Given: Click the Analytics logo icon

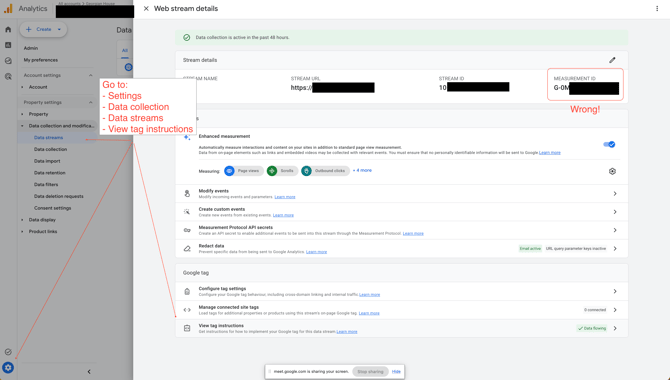Looking at the screenshot, I should click(x=8, y=9).
